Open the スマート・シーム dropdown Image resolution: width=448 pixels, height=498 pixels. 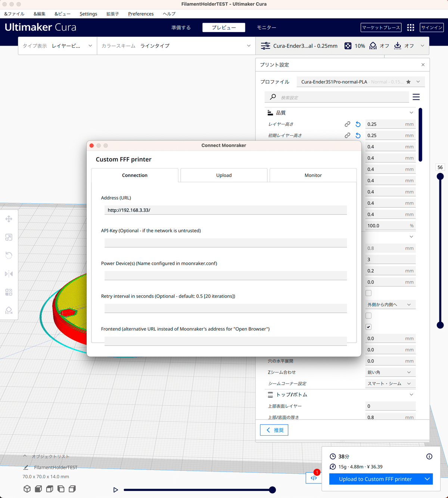390,383
